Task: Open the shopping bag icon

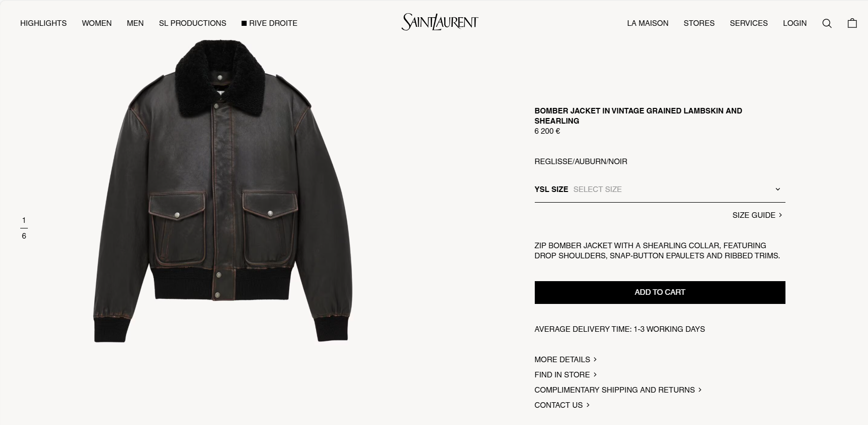Action: pos(852,23)
